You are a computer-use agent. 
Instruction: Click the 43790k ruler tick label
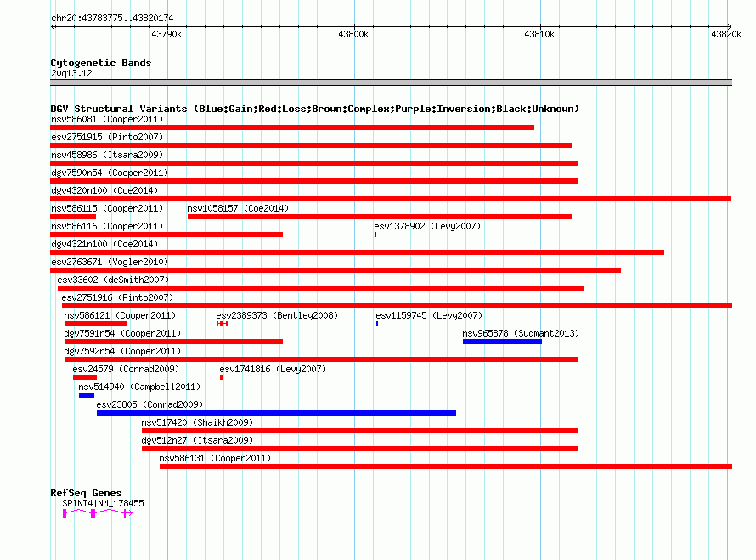(166, 34)
